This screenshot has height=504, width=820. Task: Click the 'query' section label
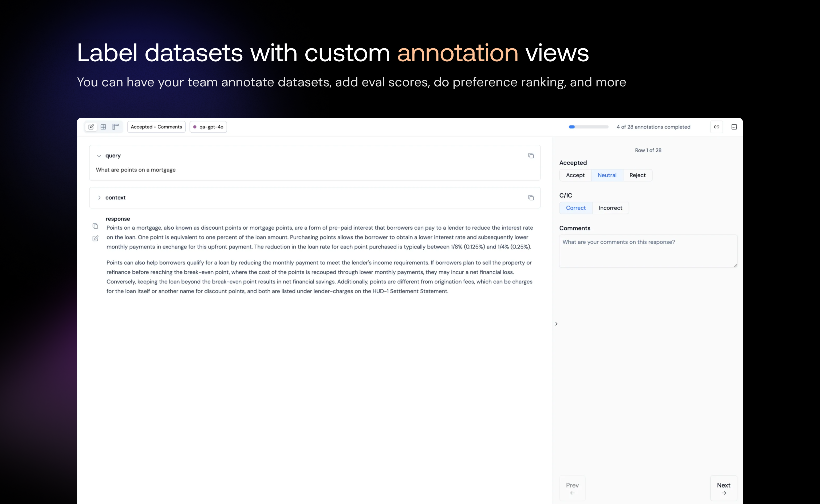(113, 156)
